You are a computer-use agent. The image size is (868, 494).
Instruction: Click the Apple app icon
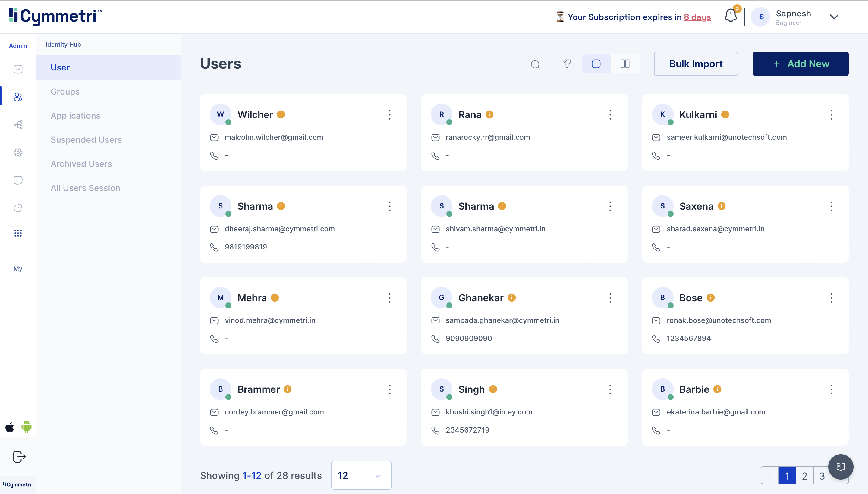tap(10, 427)
